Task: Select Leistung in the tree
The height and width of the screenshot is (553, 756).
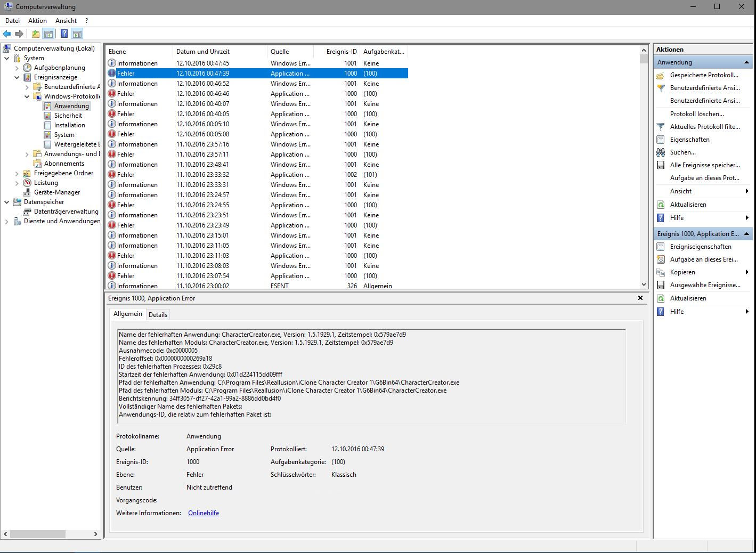Action: tap(46, 183)
